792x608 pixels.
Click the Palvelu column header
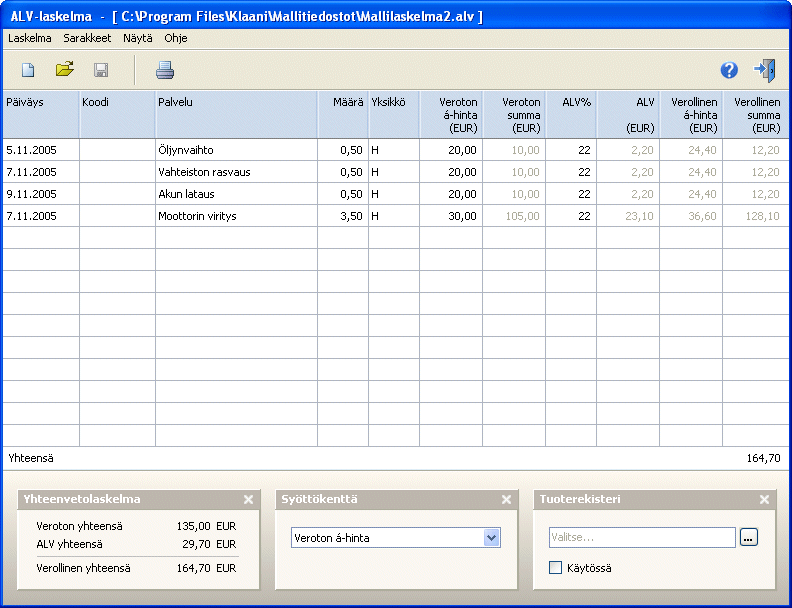236,114
